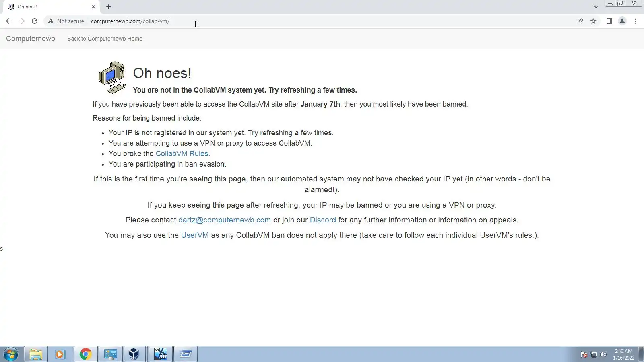Bookmark this tab with the star icon
Viewport: 644px width, 362px height.
pos(593,21)
